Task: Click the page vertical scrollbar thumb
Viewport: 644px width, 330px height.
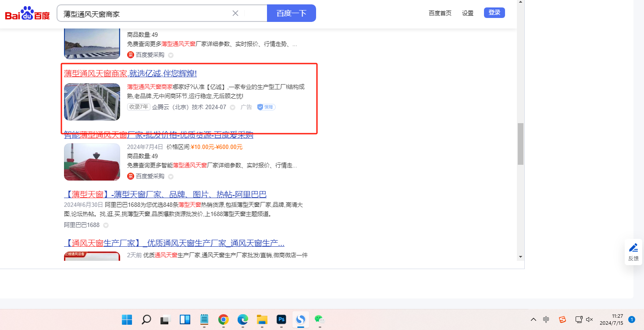Action: [520, 144]
